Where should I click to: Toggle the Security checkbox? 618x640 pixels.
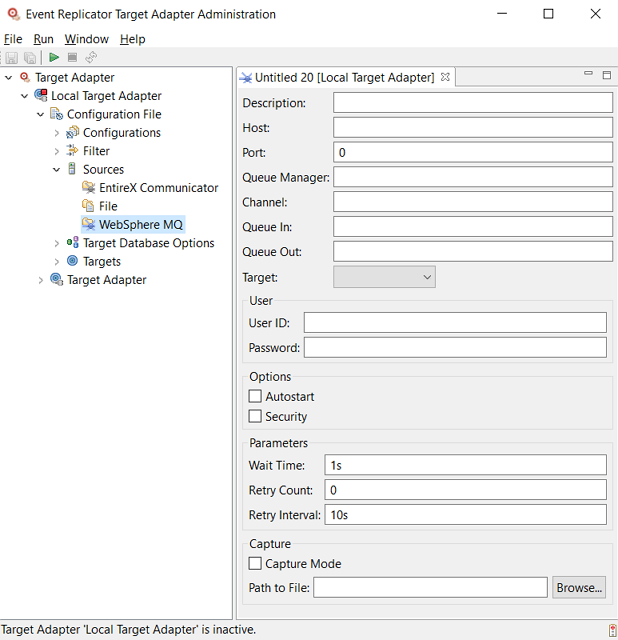[255, 416]
